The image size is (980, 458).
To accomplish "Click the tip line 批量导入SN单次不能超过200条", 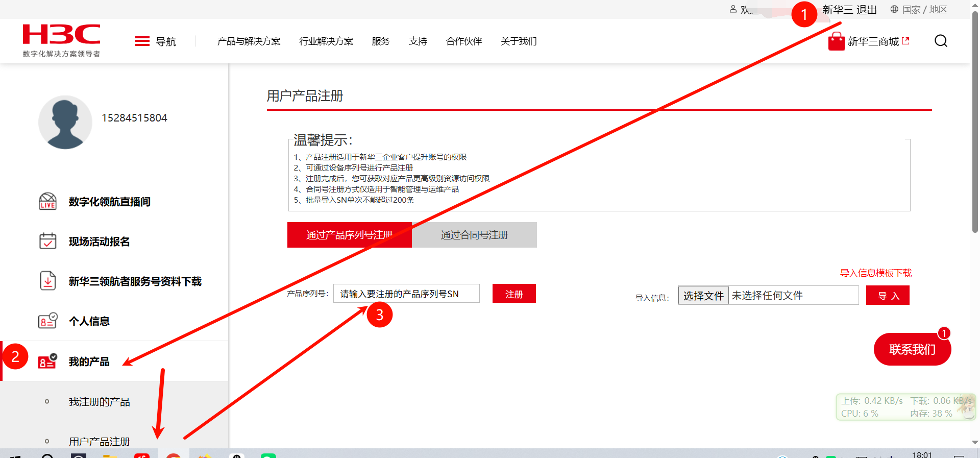I will pos(354,200).
